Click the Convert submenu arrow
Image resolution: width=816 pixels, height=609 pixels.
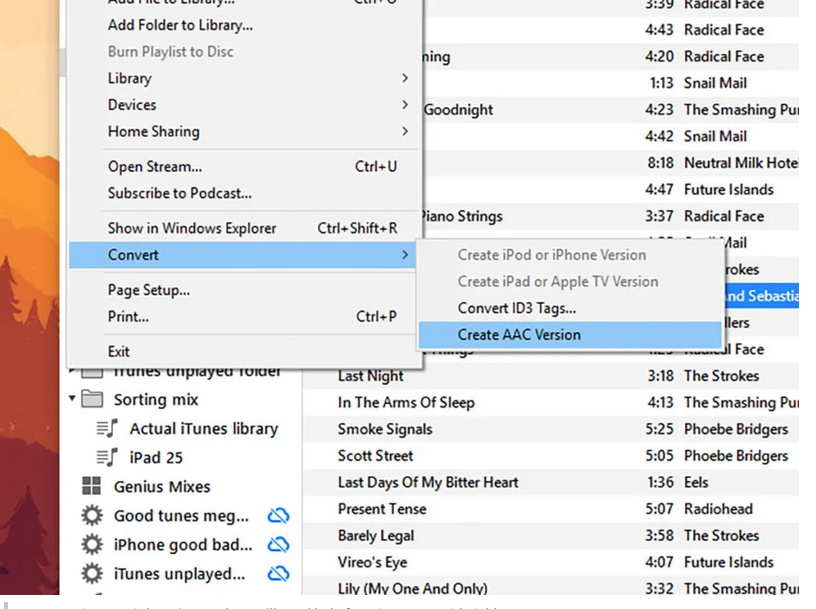pyautogui.click(x=405, y=255)
